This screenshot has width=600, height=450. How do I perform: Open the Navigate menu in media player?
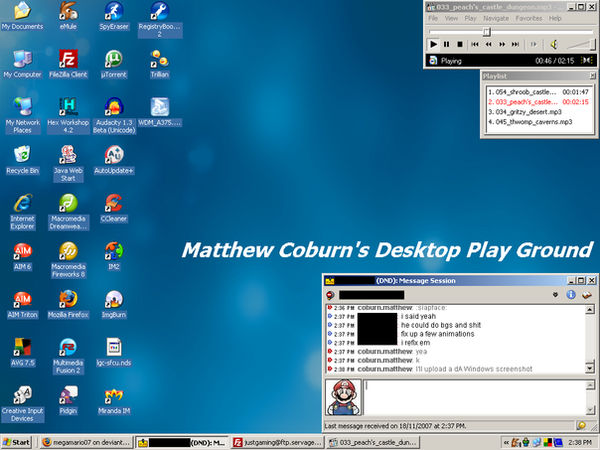click(496, 18)
